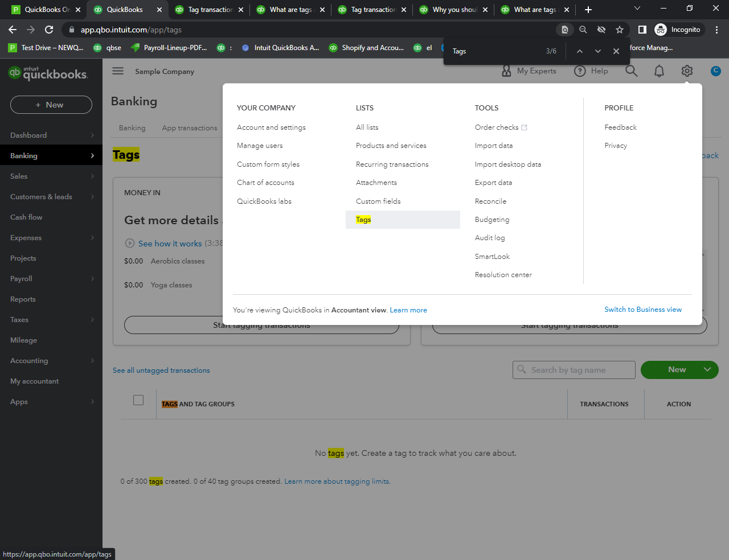
Task: Expand the Apps sidebar chevron
Action: pyautogui.click(x=92, y=402)
